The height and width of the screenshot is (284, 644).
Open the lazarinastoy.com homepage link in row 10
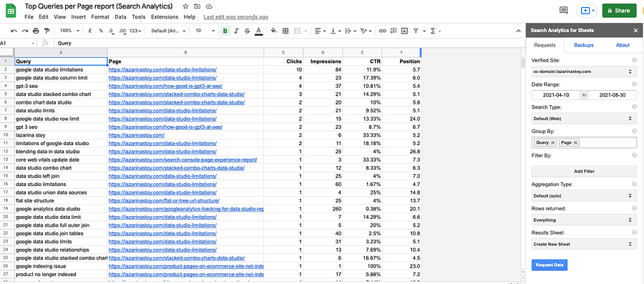(137, 135)
